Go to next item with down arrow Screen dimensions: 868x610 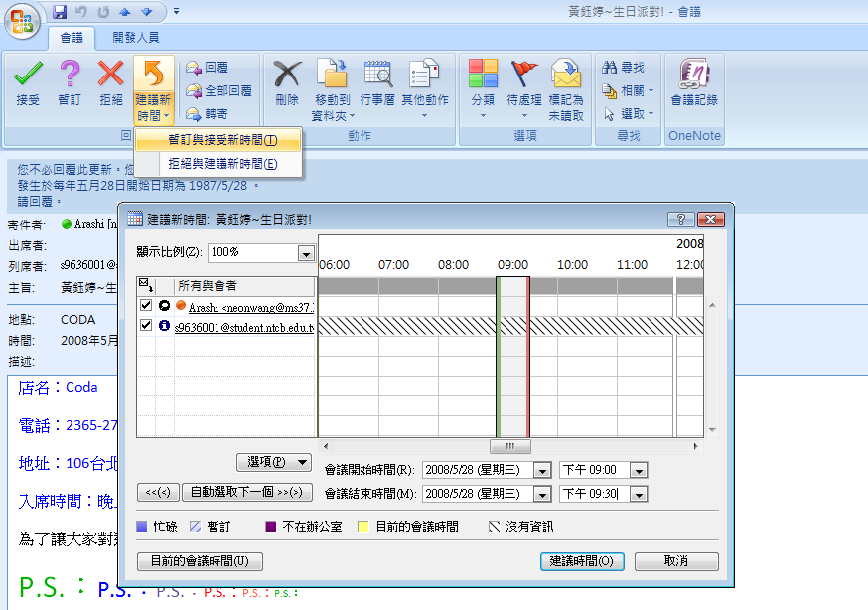pos(147,12)
